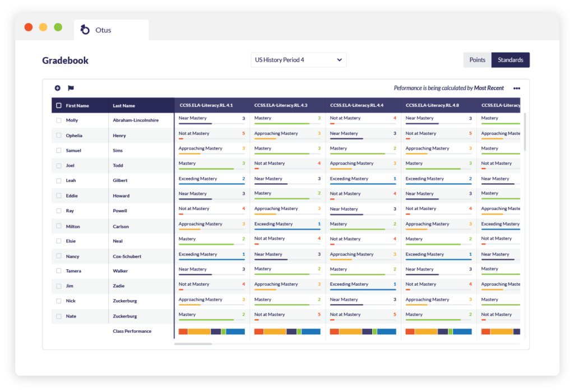Click the green macOS fullscreen dot
Screen dimensions: 574x392
[x=58, y=27]
